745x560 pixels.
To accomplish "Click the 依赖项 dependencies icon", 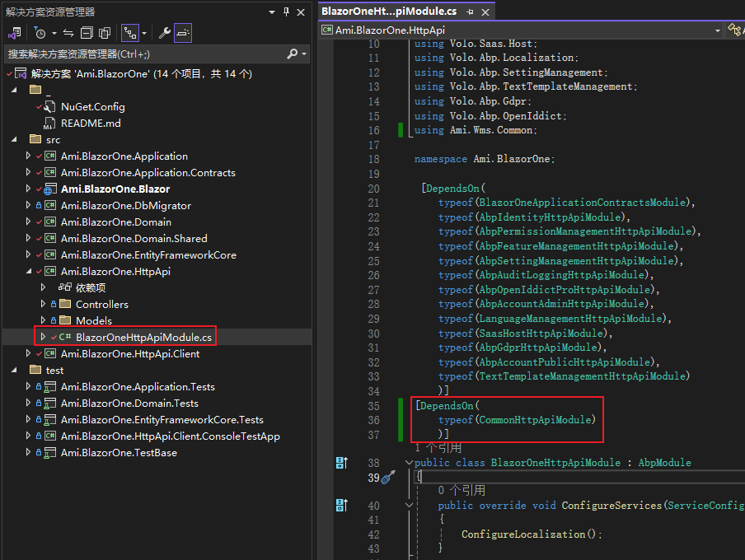I will tap(64, 287).
